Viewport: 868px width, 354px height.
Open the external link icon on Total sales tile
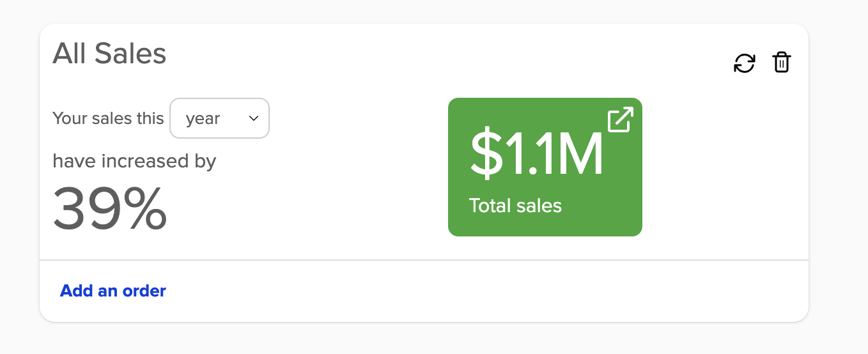pos(620,120)
